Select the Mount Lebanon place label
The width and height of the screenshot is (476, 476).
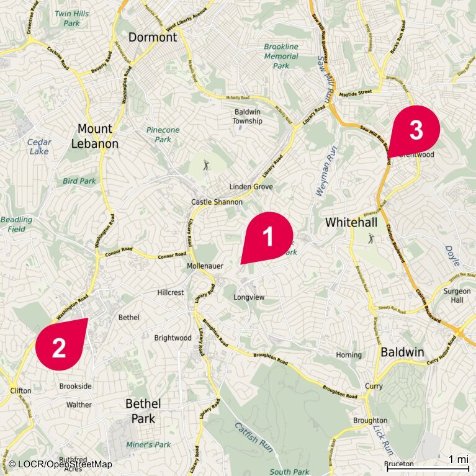click(95, 136)
